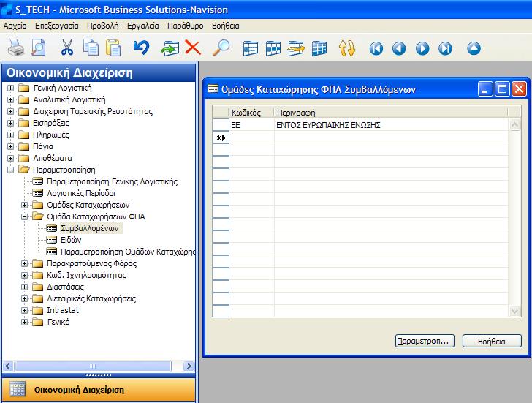532x403 pixels.
Task: Click the ΕΕ code cell
Action: pos(251,125)
